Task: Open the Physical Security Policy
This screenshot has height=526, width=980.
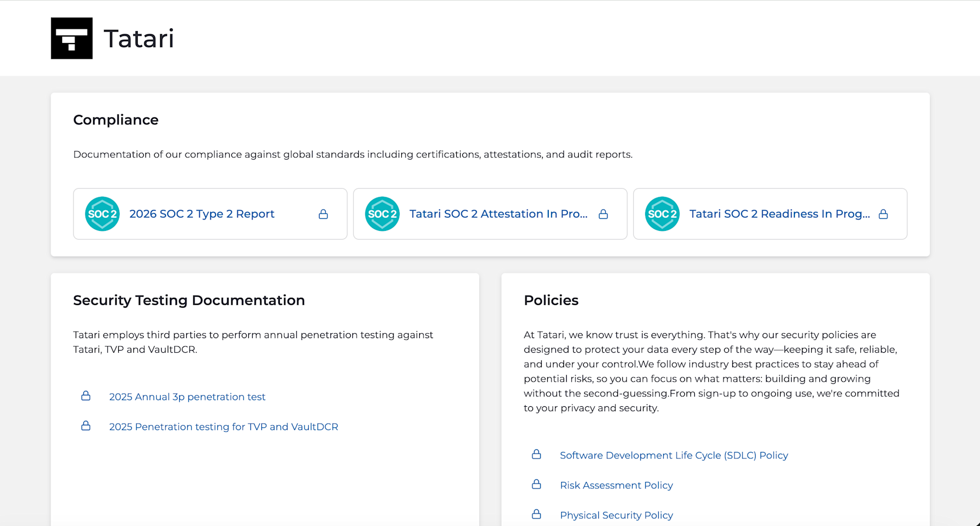Action: [616, 515]
